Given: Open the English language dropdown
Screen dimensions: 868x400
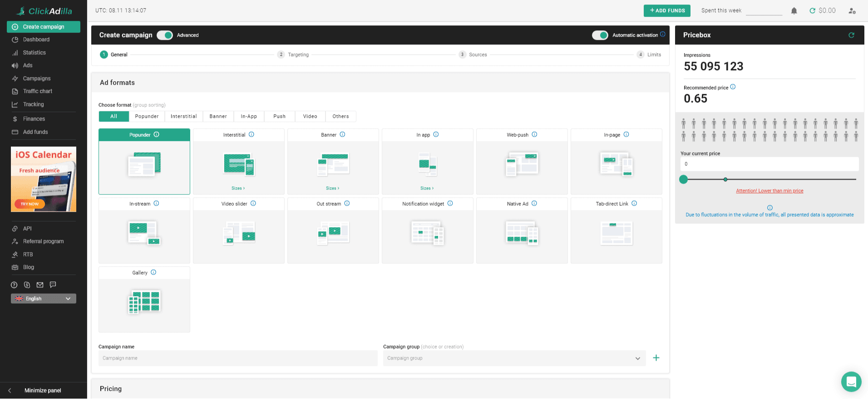Looking at the screenshot, I should pos(44,298).
